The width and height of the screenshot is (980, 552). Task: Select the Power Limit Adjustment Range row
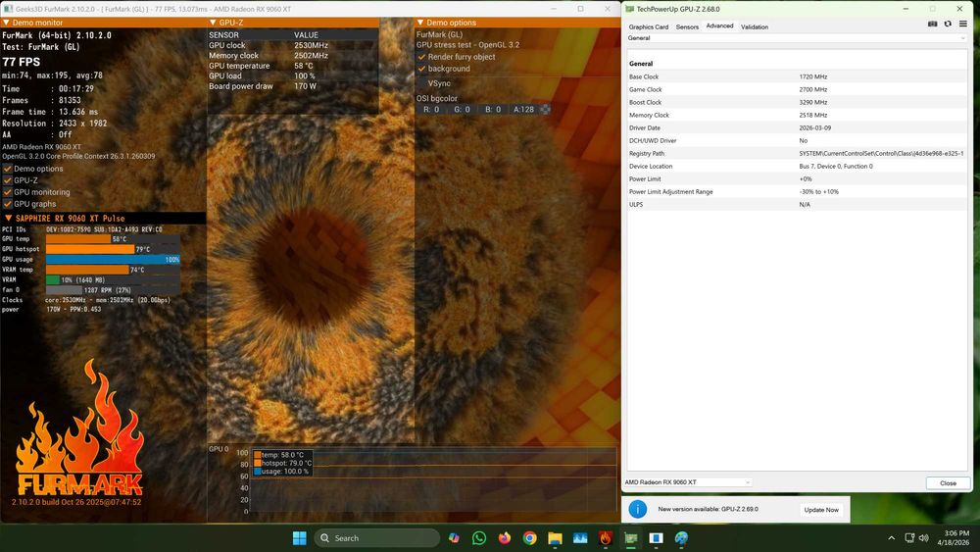[x=797, y=192]
